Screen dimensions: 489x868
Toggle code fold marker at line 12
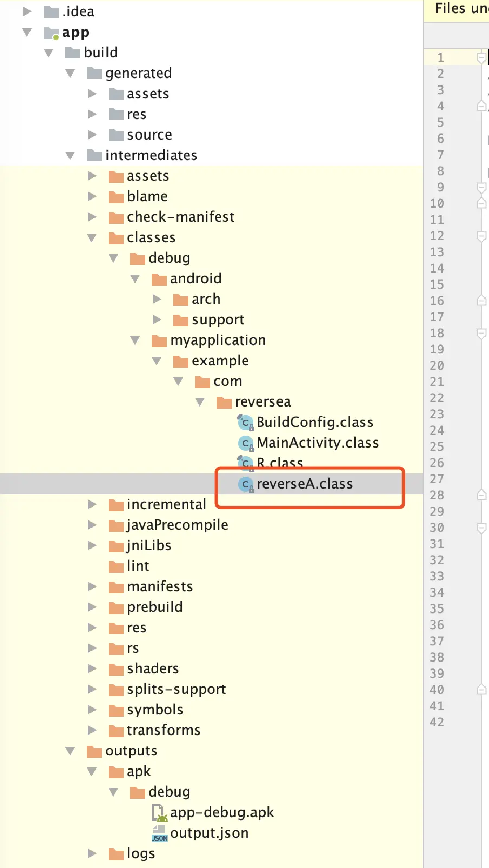pyautogui.click(x=481, y=236)
